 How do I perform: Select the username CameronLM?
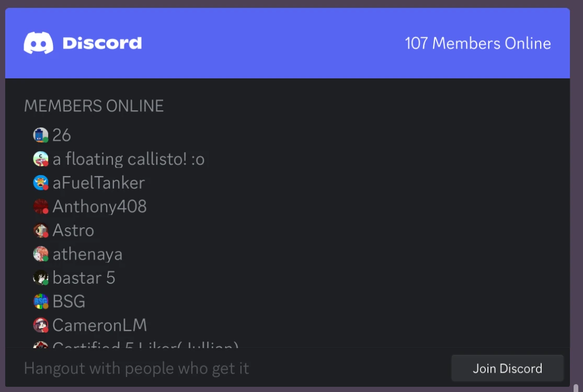[x=99, y=325]
